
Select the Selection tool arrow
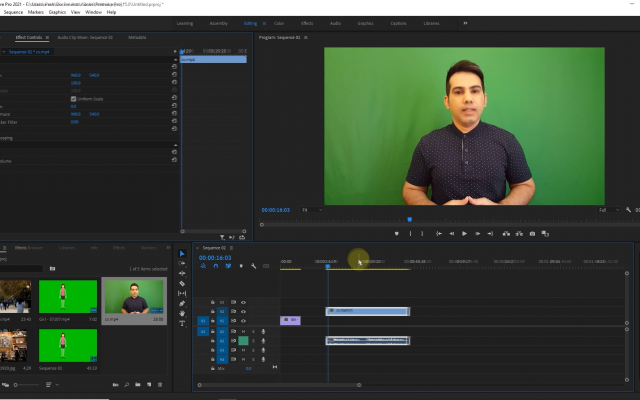182,254
